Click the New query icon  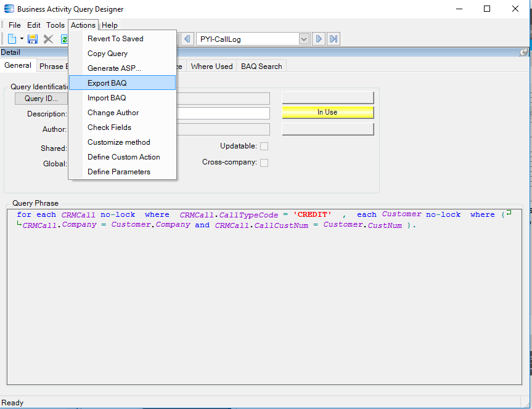click(12, 39)
